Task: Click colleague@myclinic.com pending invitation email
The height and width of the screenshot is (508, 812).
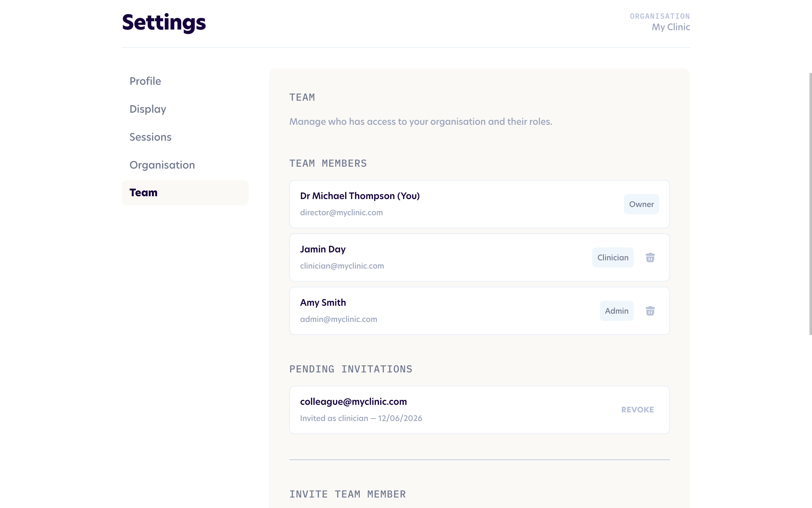Action: [353, 402]
